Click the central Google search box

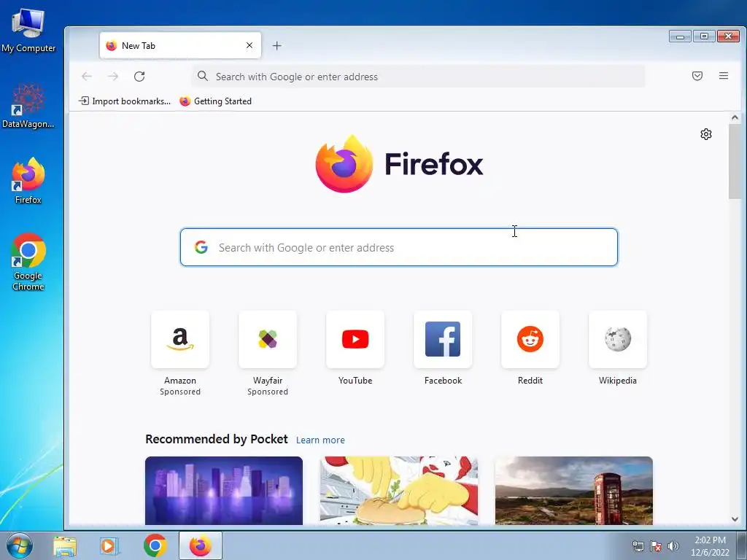[399, 247]
